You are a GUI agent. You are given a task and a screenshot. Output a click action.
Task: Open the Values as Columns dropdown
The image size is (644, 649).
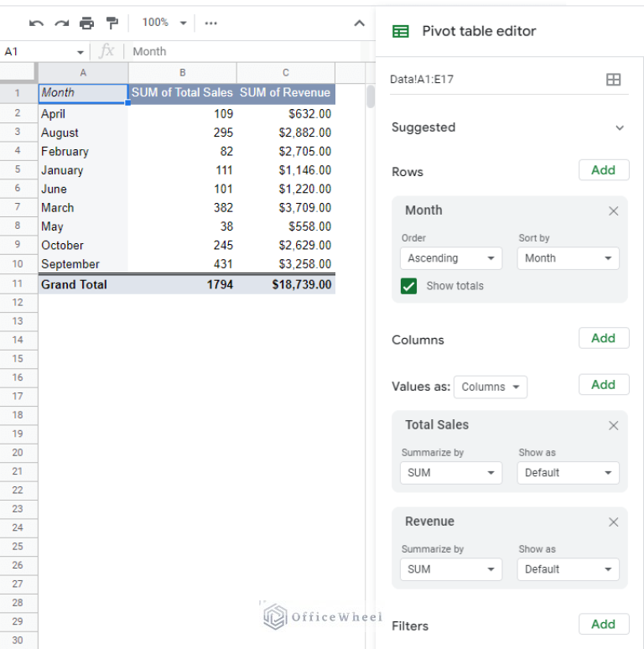pos(491,387)
